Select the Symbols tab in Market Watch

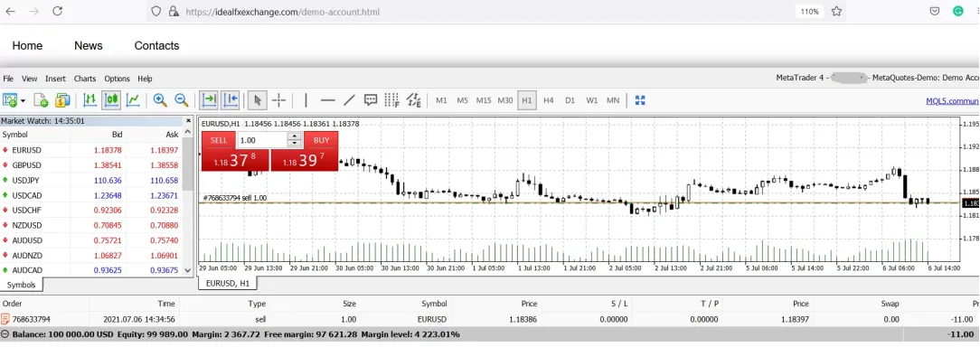point(22,285)
